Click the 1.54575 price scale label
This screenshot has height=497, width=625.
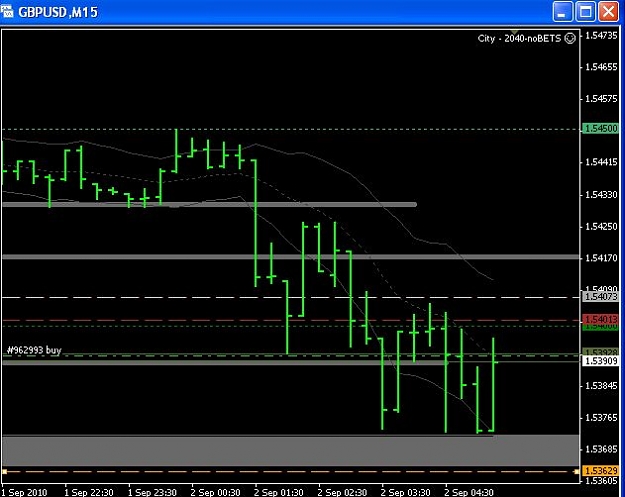601,98
